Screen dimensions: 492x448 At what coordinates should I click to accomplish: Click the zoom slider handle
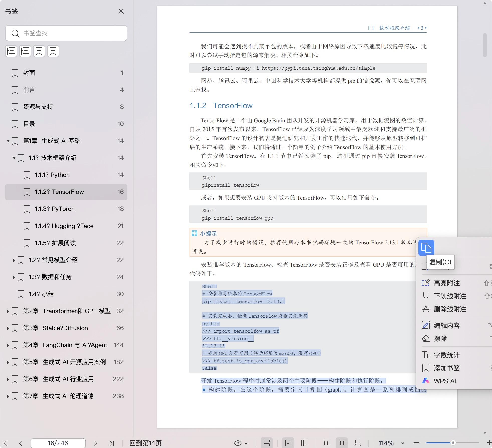coord(453,443)
